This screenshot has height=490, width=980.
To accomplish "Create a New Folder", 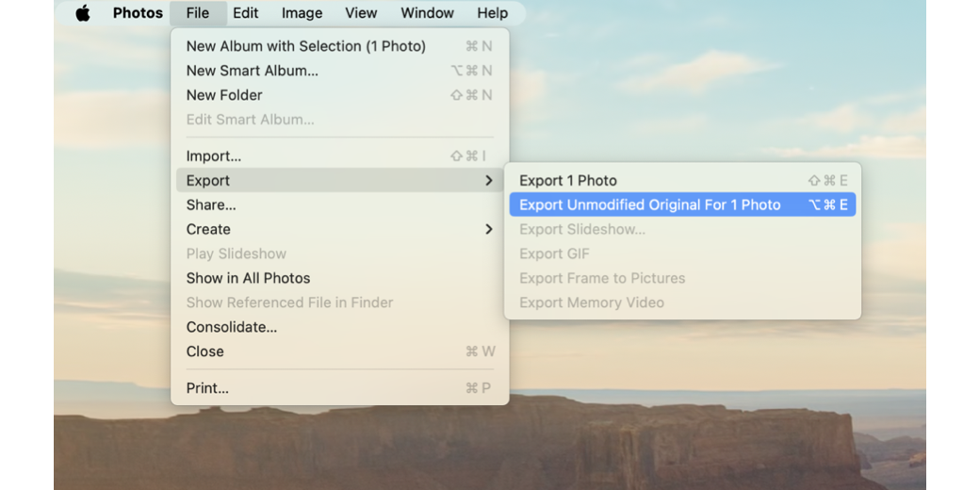I will point(224,95).
